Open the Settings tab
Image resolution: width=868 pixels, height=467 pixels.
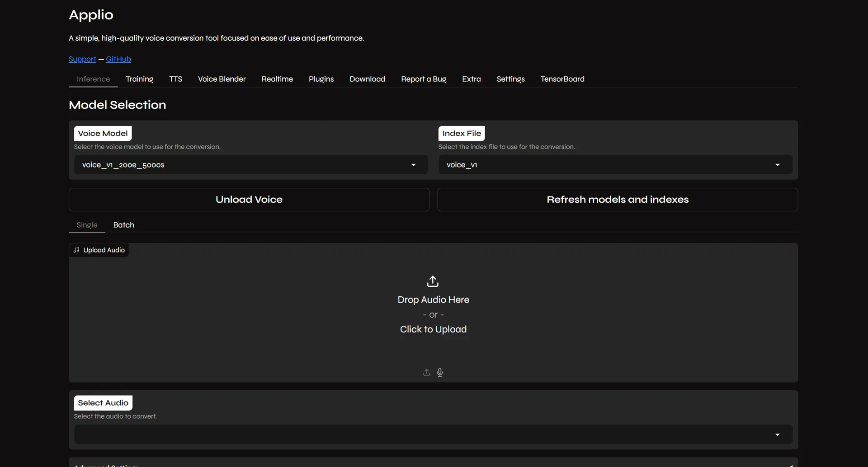click(x=510, y=79)
